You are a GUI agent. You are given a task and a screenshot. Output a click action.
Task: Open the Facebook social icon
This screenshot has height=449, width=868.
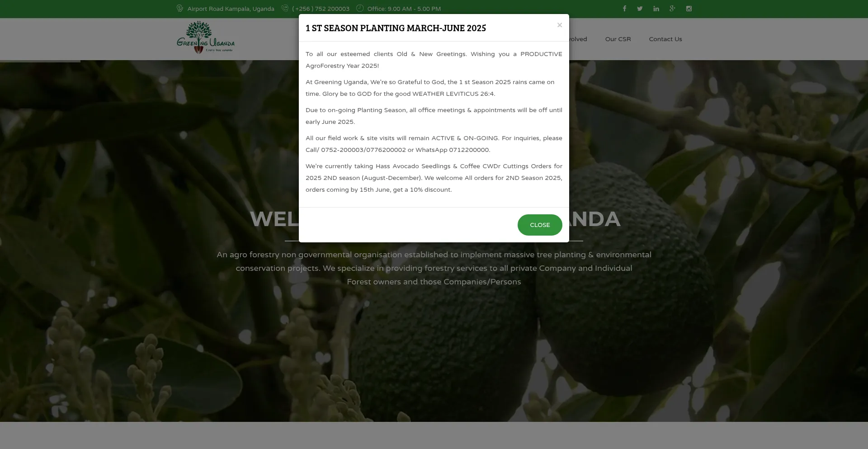tap(624, 9)
